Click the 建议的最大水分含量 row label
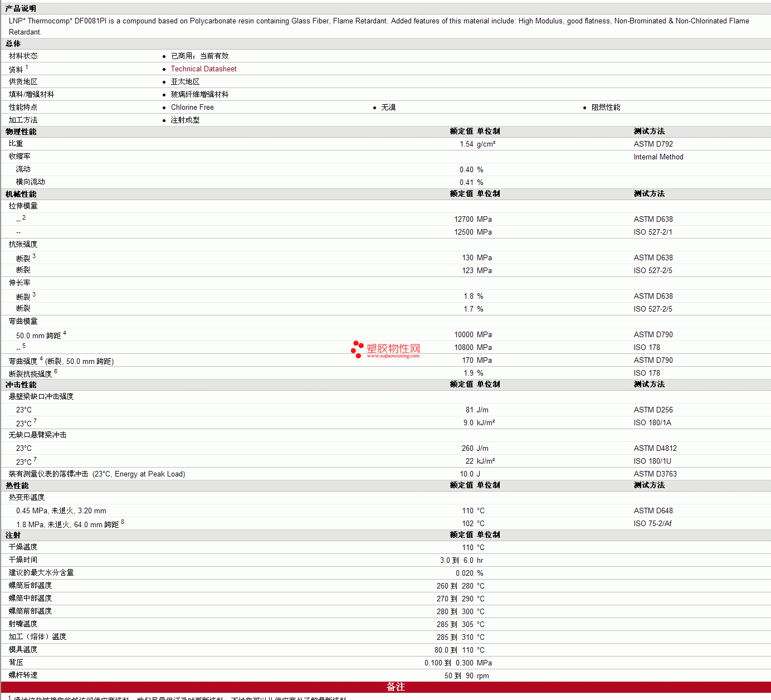 tap(41, 572)
